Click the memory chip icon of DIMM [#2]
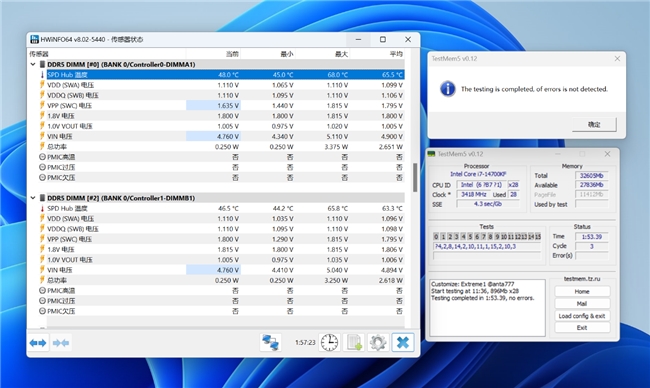 (x=42, y=198)
